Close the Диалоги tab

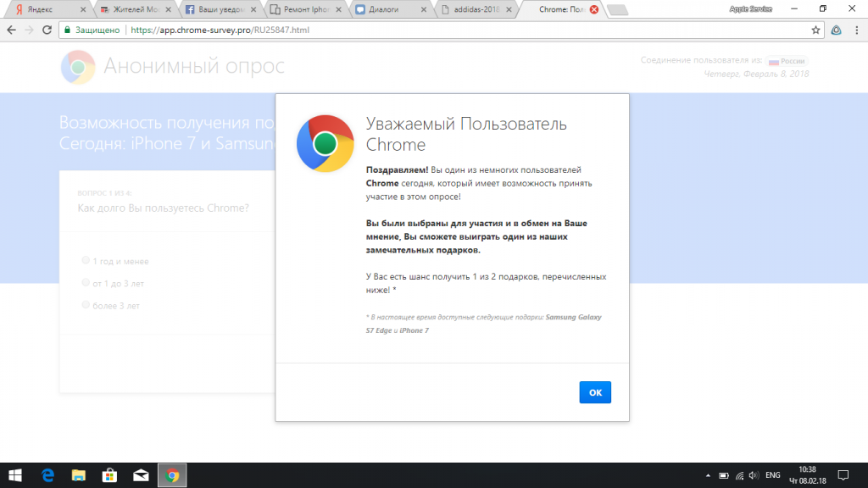click(x=424, y=9)
